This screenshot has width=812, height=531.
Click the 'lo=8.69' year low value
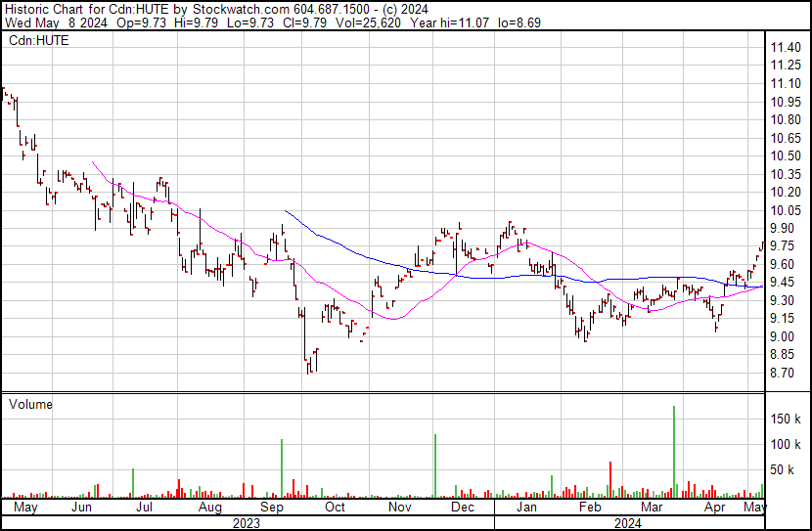tap(519, 22)
